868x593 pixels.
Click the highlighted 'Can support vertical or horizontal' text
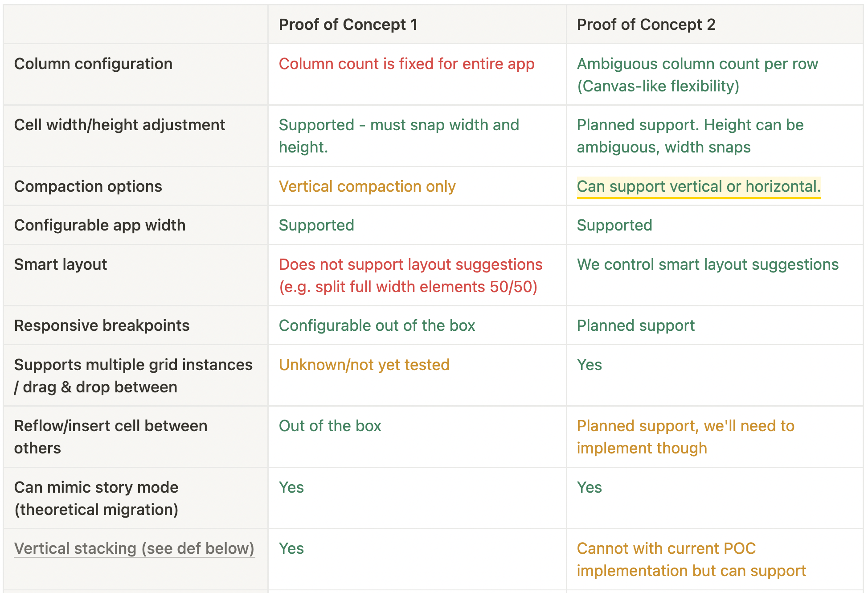pos(698,186)
